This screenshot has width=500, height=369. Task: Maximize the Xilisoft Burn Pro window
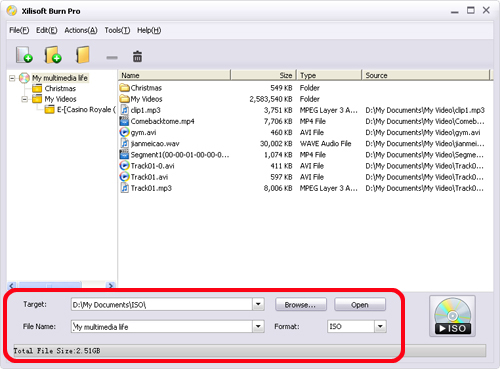point(471,11)
